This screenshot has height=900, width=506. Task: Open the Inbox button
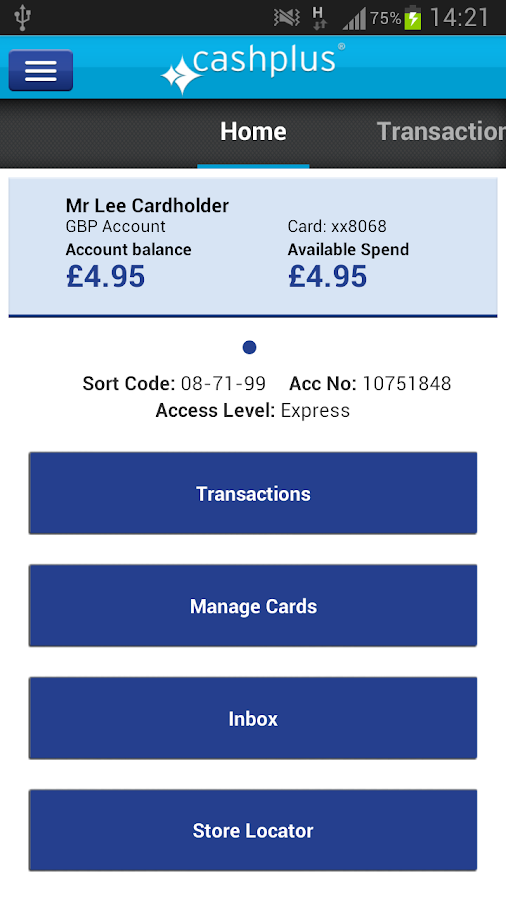253,718
